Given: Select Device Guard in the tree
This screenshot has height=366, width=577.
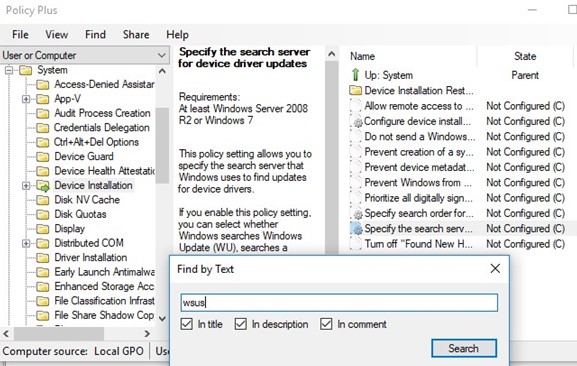Looking at the screenshot, I should 84,157.
